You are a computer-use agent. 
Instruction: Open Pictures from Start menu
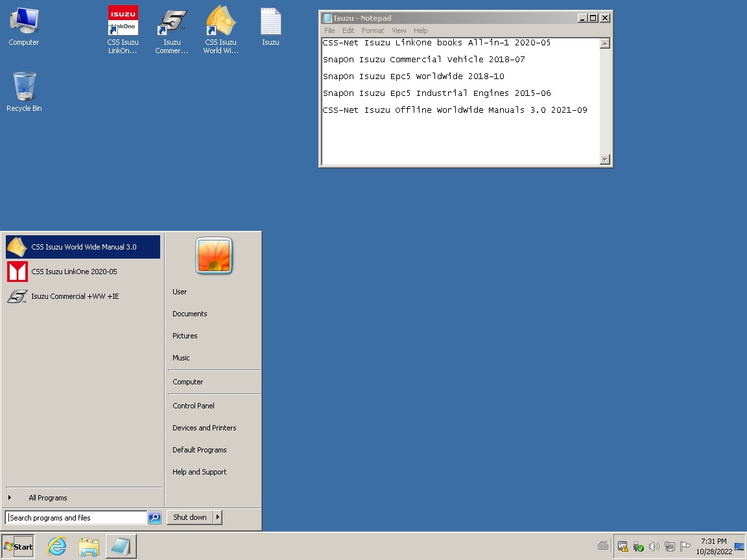click(x=185, y=336)
